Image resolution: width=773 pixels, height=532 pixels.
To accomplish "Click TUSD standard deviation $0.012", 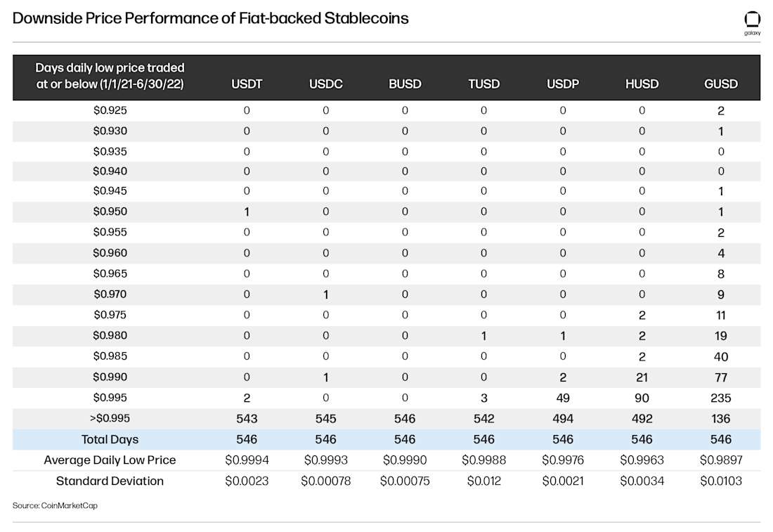I will [x=483, y=481].
